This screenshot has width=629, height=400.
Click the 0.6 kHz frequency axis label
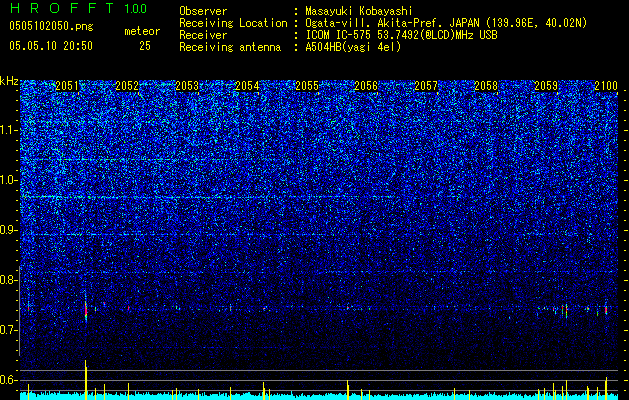(9, 380)
